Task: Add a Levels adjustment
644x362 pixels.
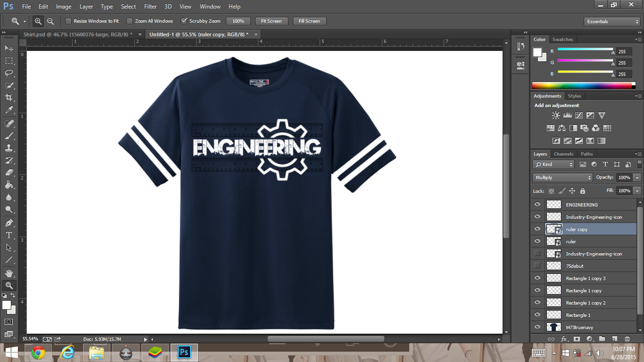Action: point(567,115)
